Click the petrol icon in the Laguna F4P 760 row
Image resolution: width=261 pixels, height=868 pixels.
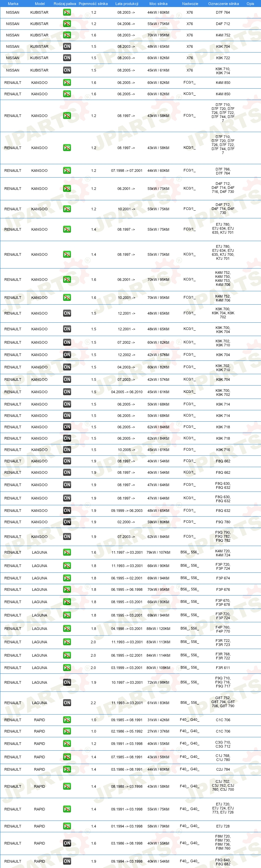(67, 629)
